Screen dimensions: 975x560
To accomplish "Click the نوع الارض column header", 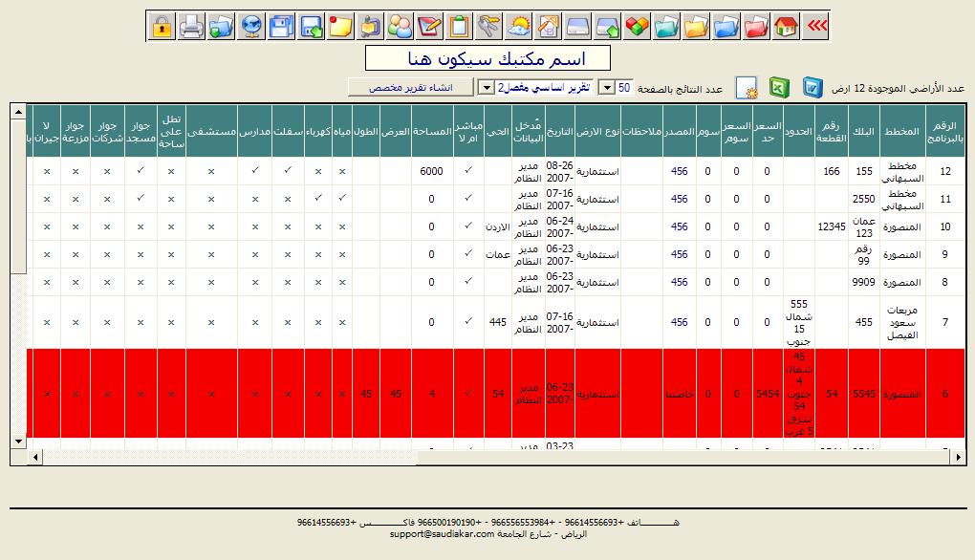I will (x=597, y=131).
